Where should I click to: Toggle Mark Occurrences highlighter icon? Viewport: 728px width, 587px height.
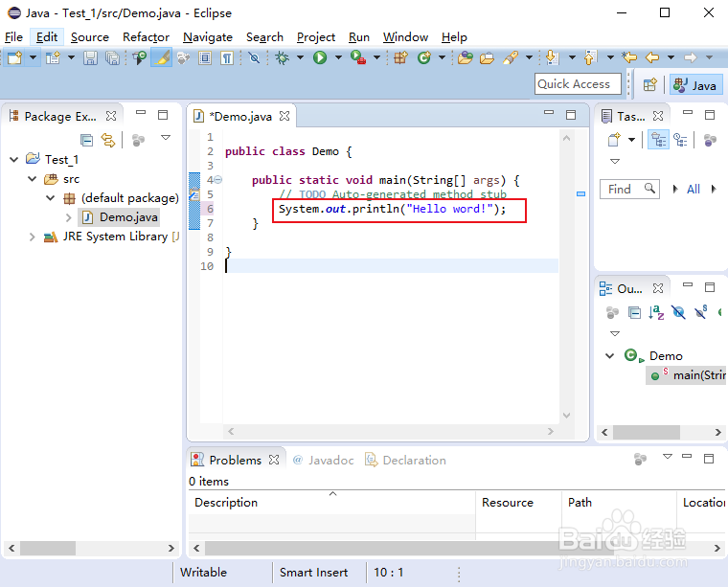[x=162, y=57]
